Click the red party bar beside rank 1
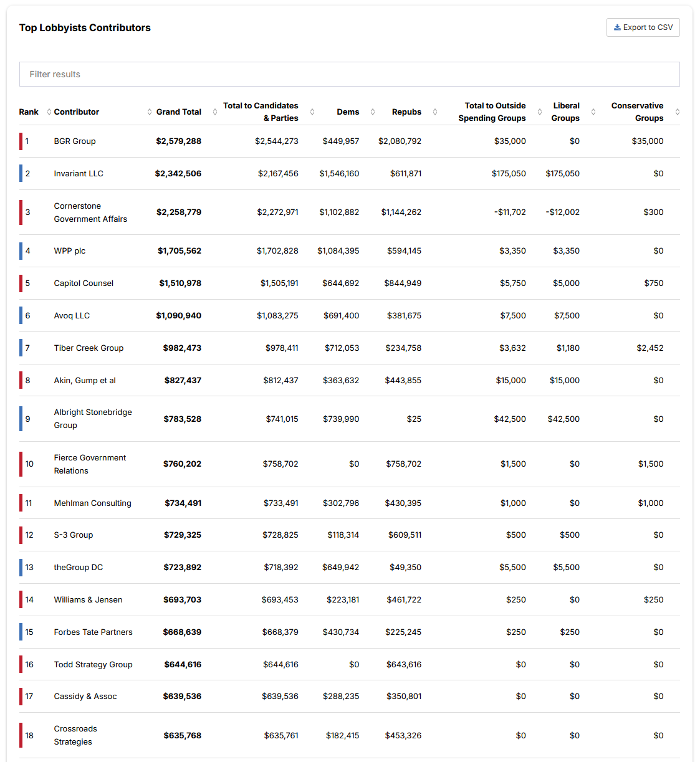 (21, 141)
